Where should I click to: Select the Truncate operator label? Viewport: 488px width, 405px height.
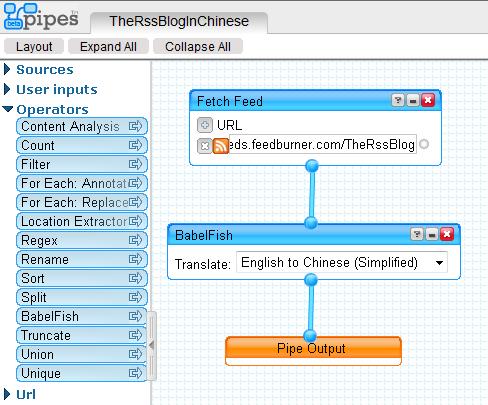point(46,335)
